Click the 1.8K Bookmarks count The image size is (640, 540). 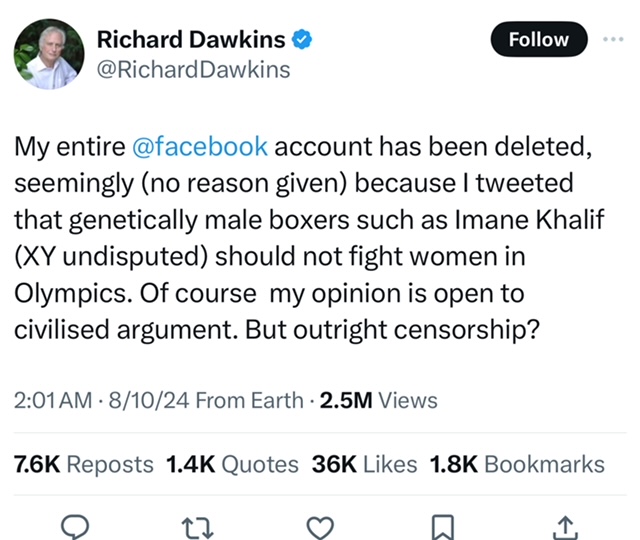click(x=517, y=464)
